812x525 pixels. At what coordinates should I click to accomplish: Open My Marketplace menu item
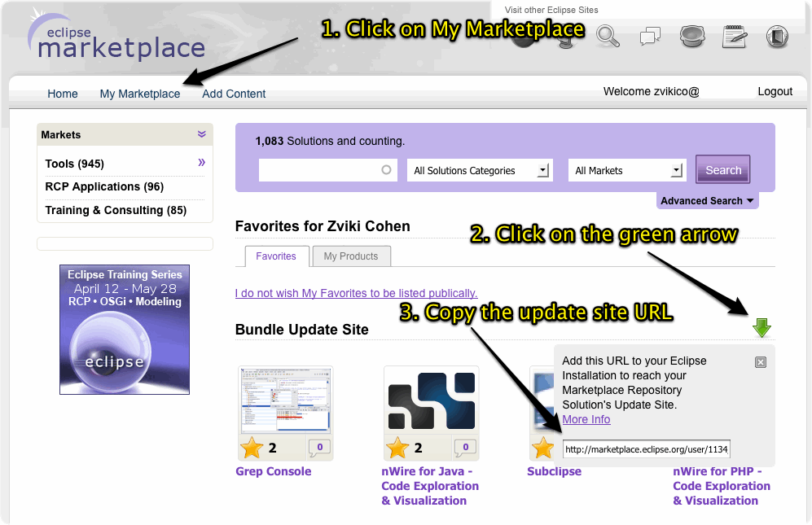tap(140, 94)
